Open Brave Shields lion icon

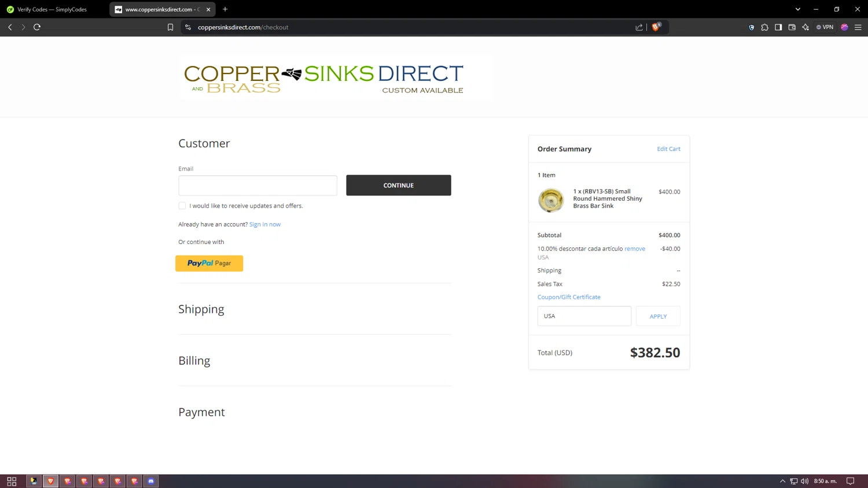(x=656, y=27)
